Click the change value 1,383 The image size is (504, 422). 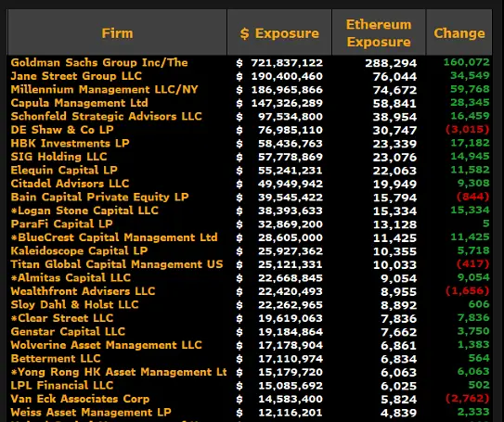tap(473, 345)
